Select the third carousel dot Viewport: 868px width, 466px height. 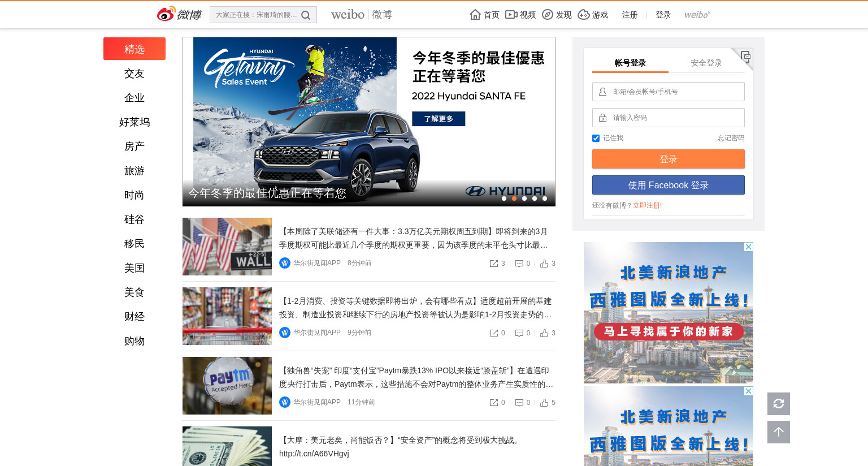click(524, 199)
